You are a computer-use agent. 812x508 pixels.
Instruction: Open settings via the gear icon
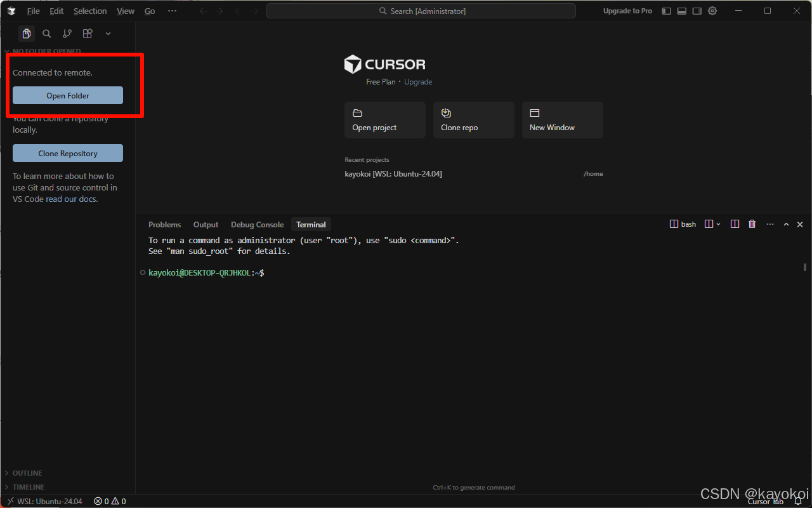tap(712, 11)
